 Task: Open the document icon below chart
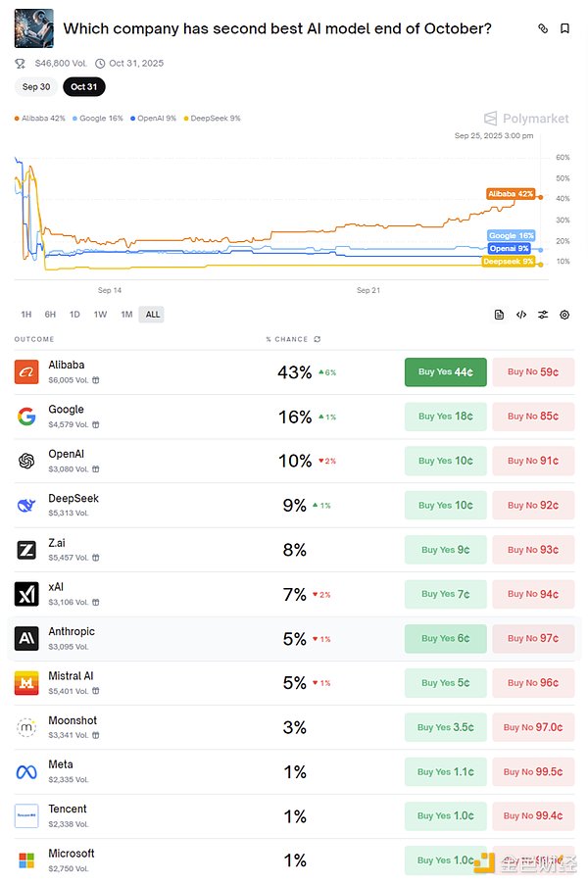click(499, 315)
